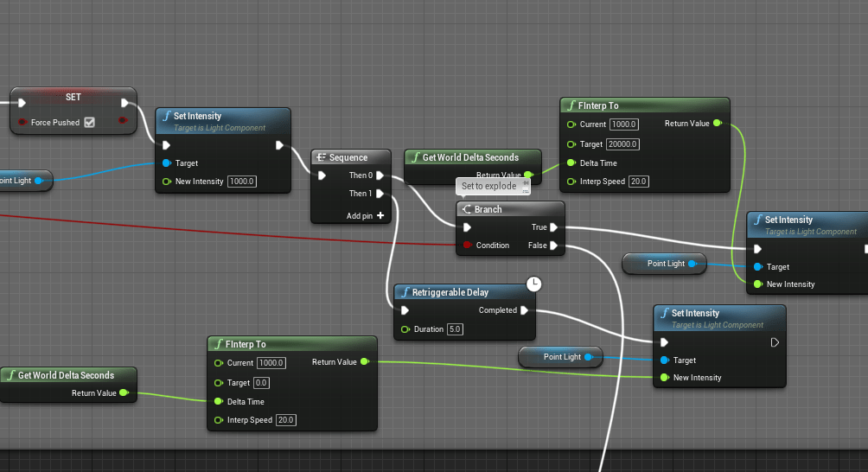The height and width of the screenshot is (472, 868).
Task: Click the Retriggerable Delay Completed pin
Action: click(x=524, y=310)
